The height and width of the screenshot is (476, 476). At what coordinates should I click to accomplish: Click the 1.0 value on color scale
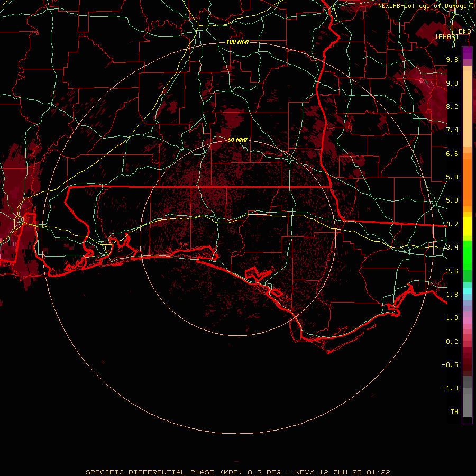tap(452, 318)
